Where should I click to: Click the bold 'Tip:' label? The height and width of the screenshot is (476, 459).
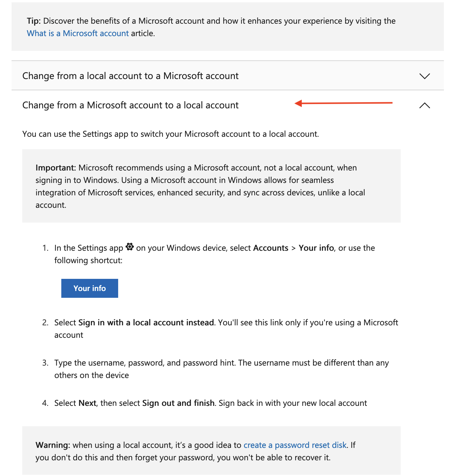[x=34, y=21]
